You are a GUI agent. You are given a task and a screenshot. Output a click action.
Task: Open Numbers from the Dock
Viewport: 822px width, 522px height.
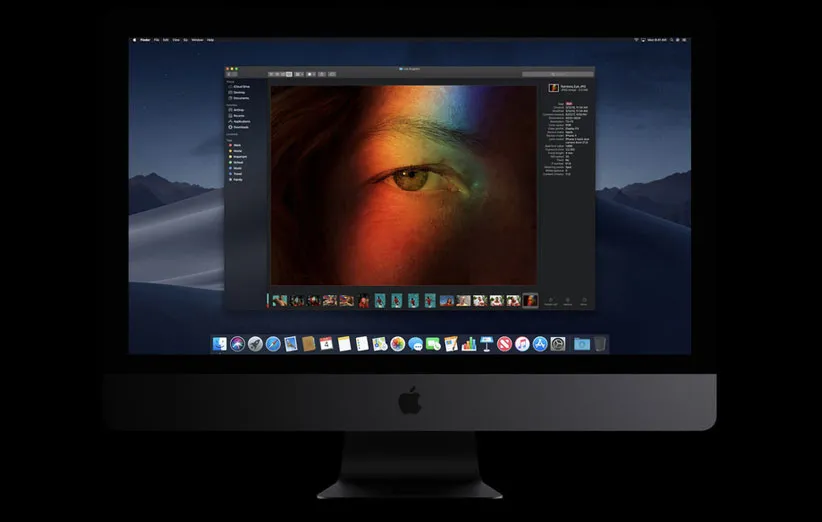tap(469, 344)
